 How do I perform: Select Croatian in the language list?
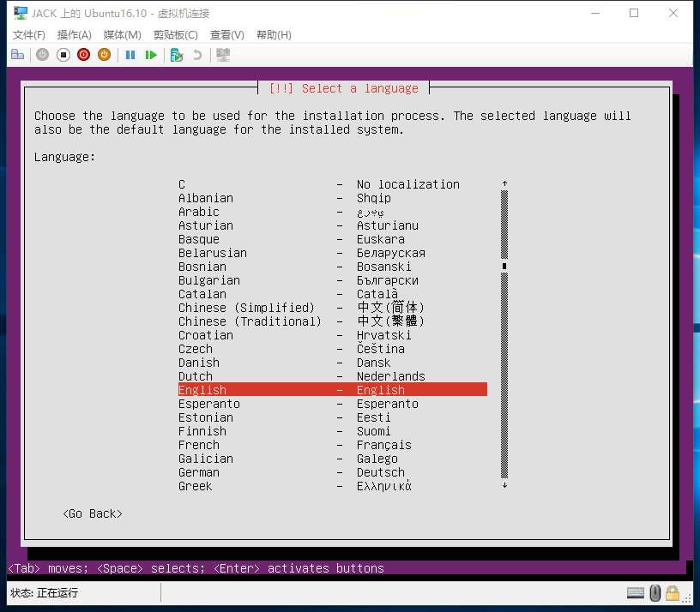coord(333,335)
